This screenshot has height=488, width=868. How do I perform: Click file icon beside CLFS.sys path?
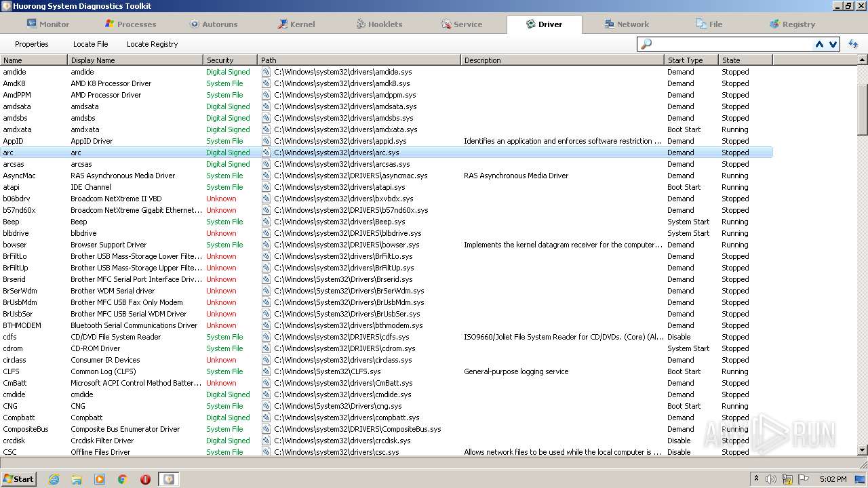(x=266, y=371)
